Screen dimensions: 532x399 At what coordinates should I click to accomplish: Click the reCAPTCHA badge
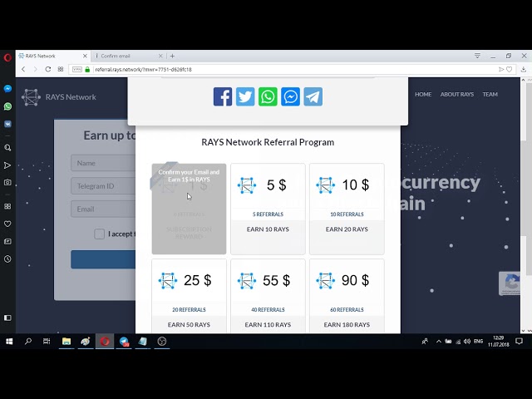pyautogui.click(x=510, y=283)
